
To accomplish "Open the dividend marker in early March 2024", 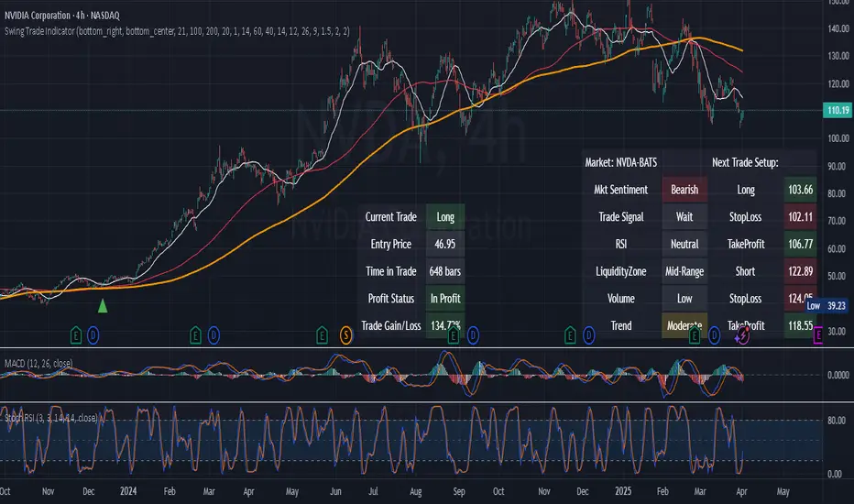I will pyautogui.click(x=213, y=335).
